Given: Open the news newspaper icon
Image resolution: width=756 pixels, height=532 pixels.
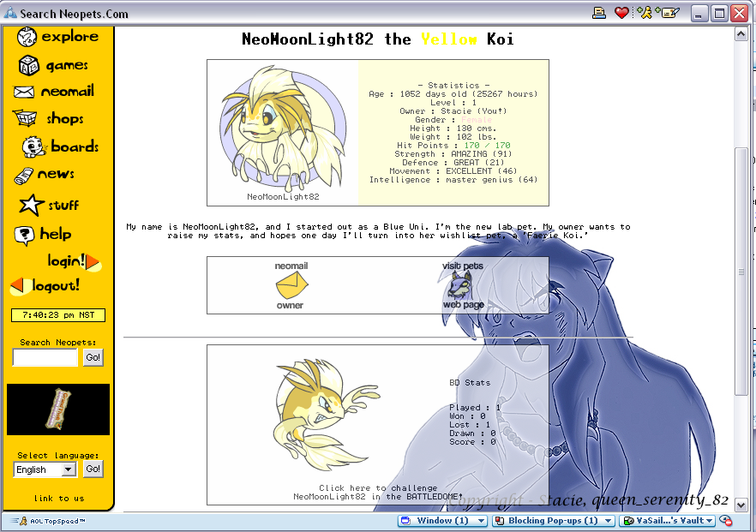Looking at the screenshot, I should [24, 176].
